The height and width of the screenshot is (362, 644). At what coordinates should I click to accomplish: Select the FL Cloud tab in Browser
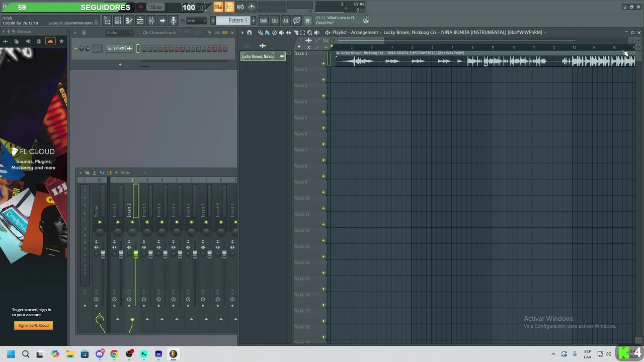50,41
